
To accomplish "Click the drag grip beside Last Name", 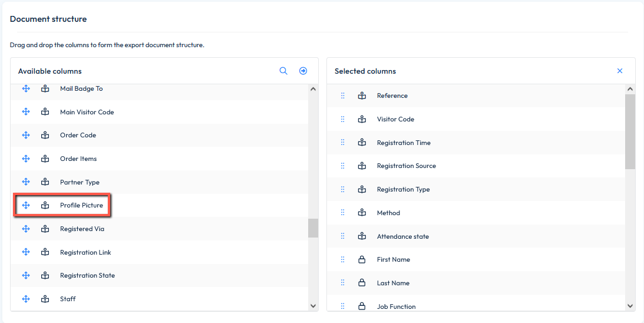I will tap(342, 283).
